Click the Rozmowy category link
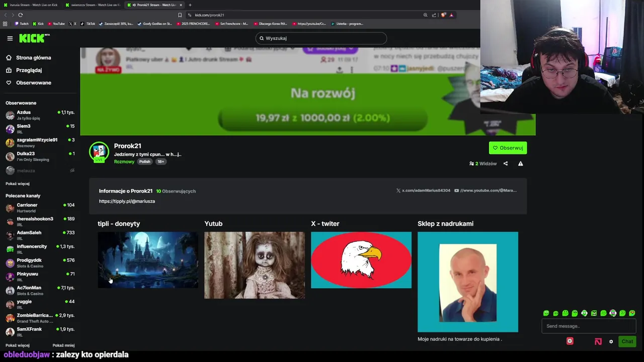Image resolution: width=644 pixels, height=362 pixels. pyautogui.click(x=124, y=162)
